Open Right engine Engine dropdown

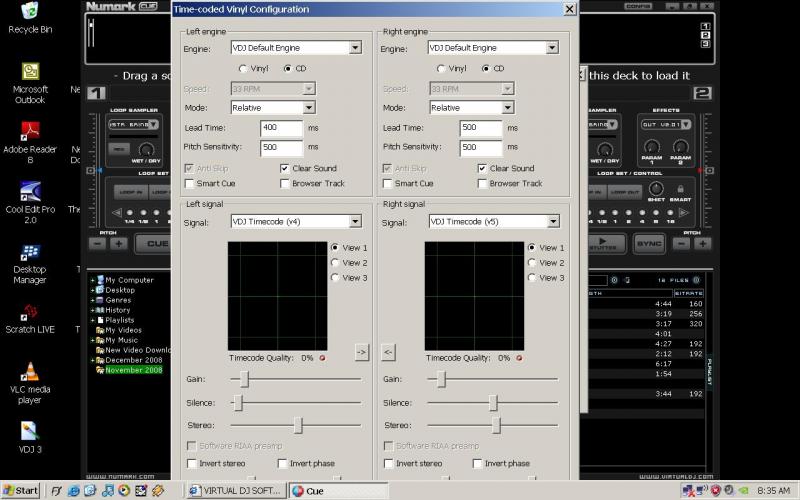552,47
